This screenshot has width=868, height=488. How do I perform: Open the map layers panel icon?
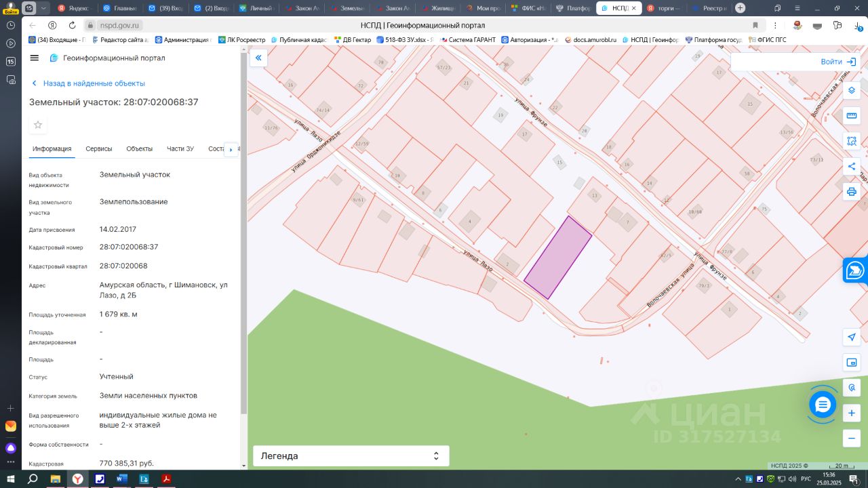click(852, 90)
